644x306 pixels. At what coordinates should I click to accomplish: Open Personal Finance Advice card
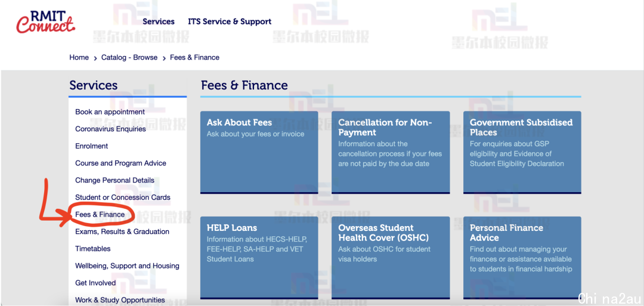pos(522,258)
